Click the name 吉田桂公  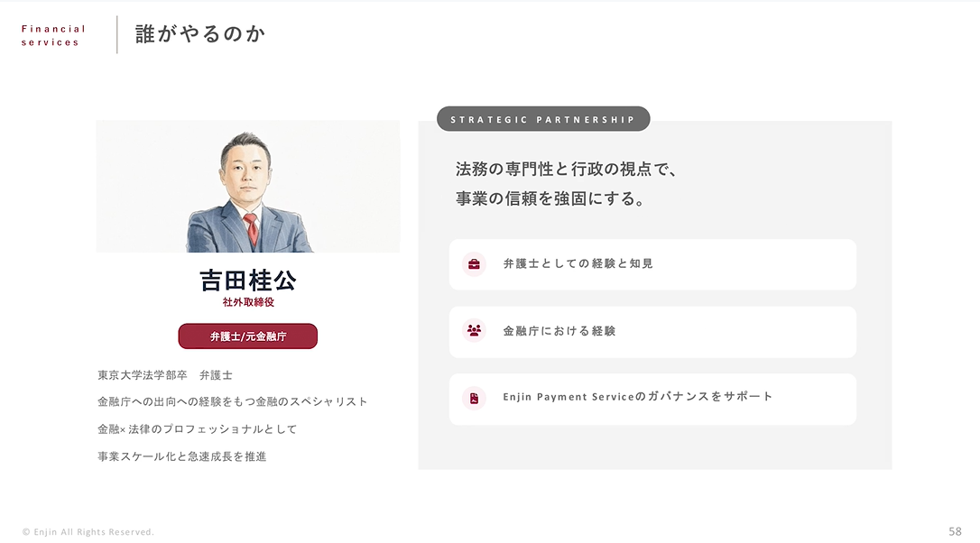coord(248,280)
